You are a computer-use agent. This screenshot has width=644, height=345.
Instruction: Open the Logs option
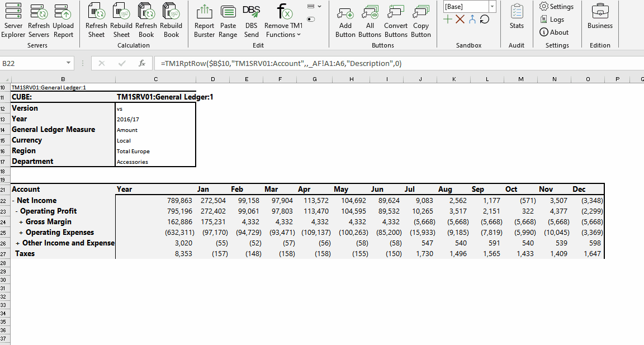pos(552,20)
